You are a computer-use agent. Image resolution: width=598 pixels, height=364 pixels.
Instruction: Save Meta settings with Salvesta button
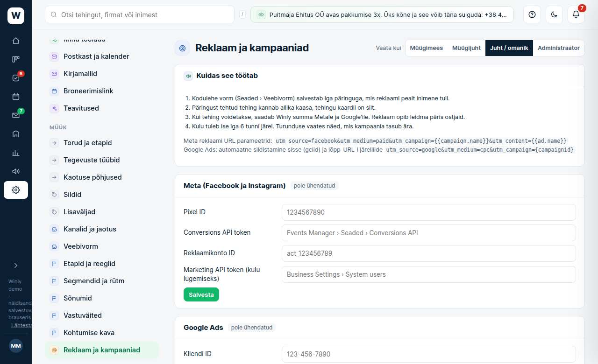coord(201,294)
